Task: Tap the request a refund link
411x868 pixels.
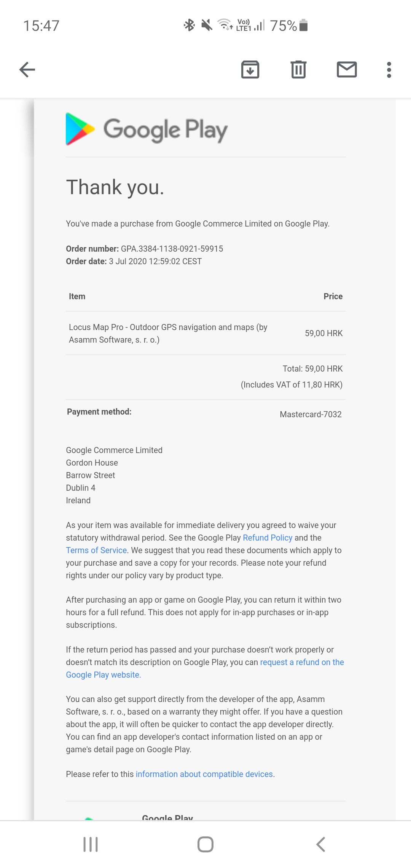Action: pos(301,662)
